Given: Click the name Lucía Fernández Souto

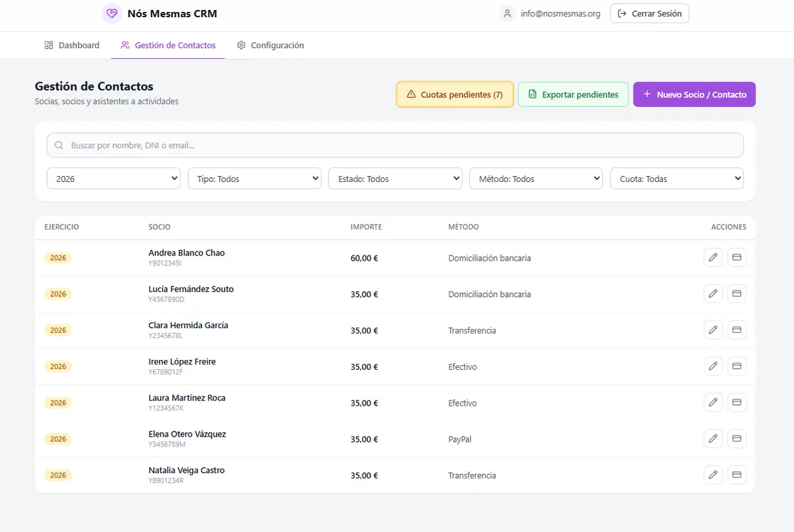Looking at the screenshot, I should pyautogui.click(x=191, y=289).
